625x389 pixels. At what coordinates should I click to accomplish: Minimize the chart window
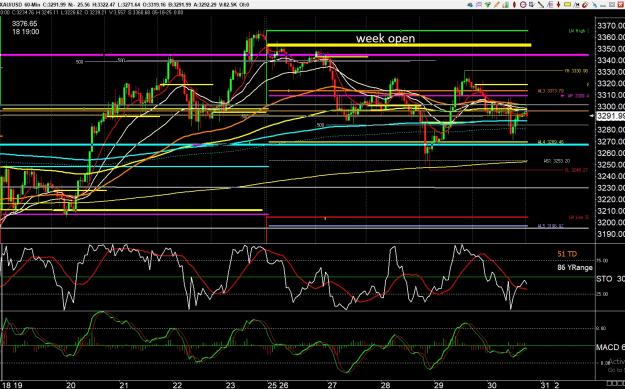(604, 6)
